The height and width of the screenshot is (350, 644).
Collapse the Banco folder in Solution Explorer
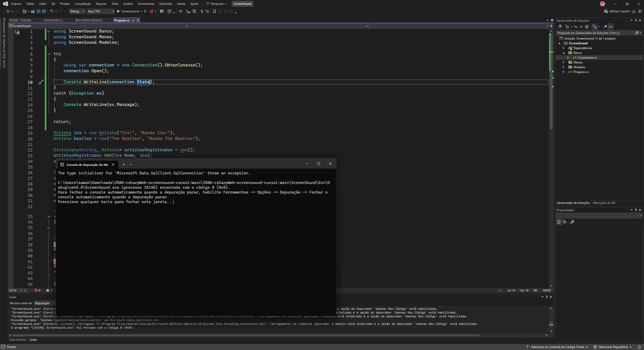tap(564, 53)
